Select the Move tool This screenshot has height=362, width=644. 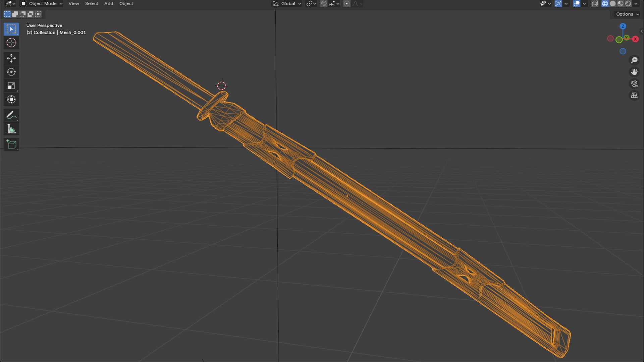tap(11, 58)
